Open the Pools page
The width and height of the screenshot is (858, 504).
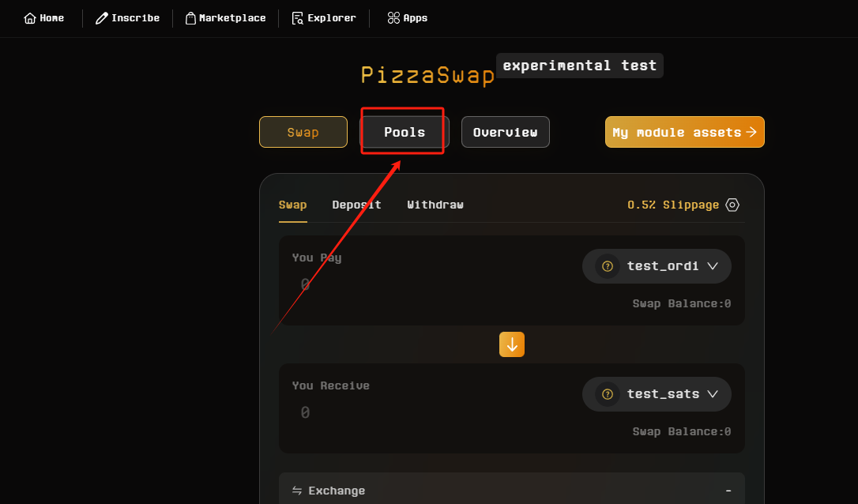(405, 132)
